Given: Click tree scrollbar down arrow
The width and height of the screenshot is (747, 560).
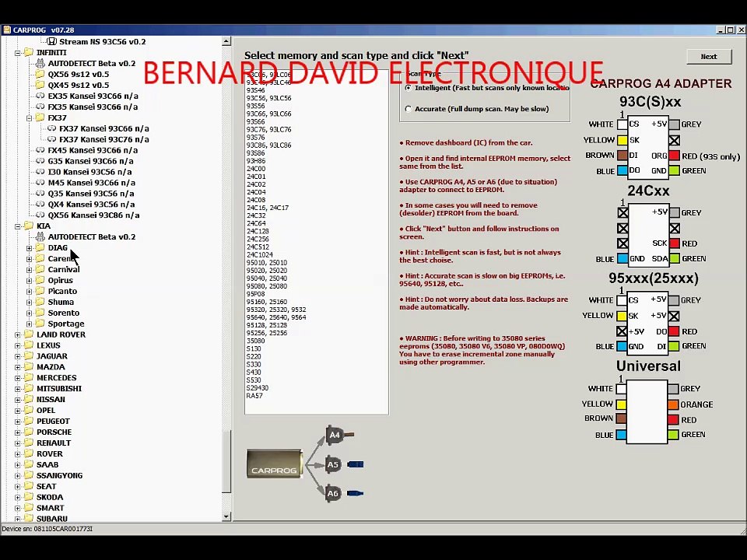Looking at the screenshot, I should pos(226,516).
